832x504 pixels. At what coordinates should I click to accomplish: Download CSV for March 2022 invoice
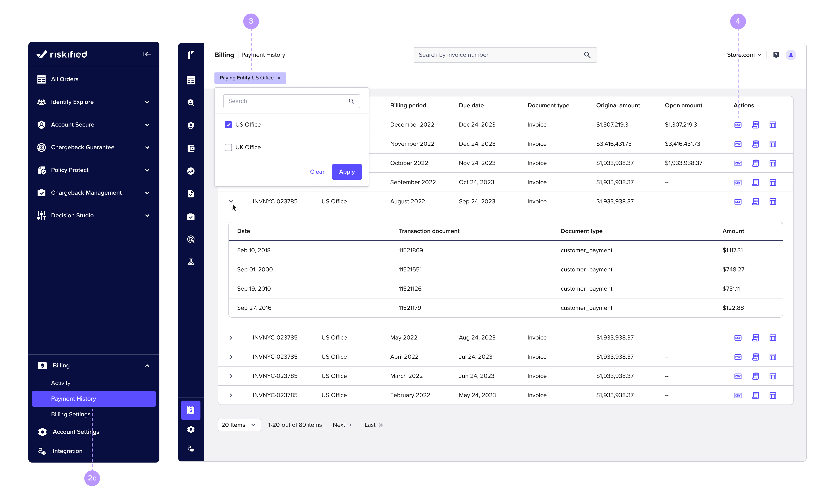[x=738, y=376]
